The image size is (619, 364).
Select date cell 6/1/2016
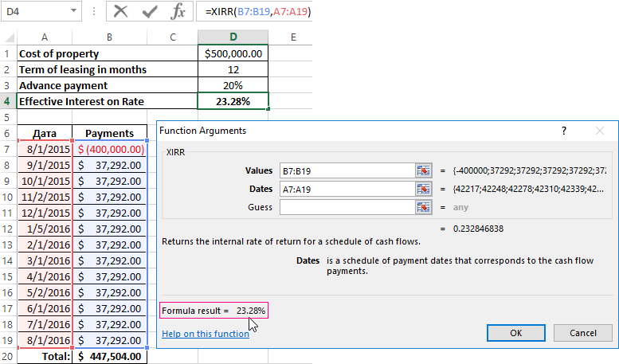click(45, 308)
